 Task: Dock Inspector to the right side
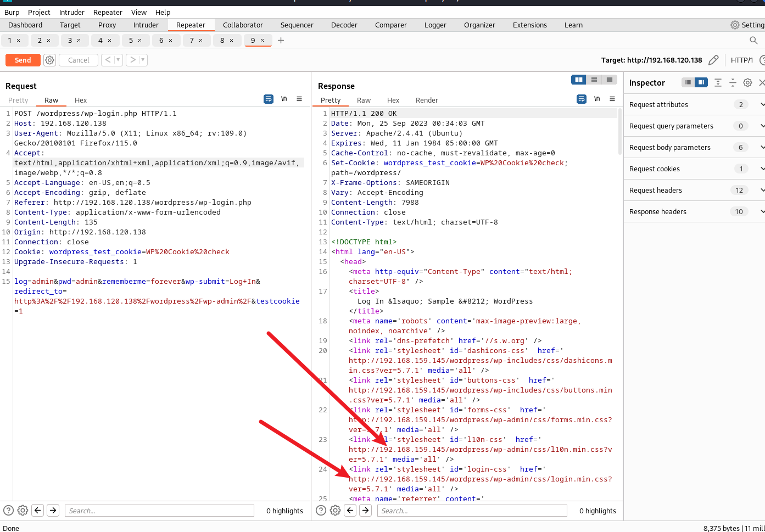coord(701,82)
